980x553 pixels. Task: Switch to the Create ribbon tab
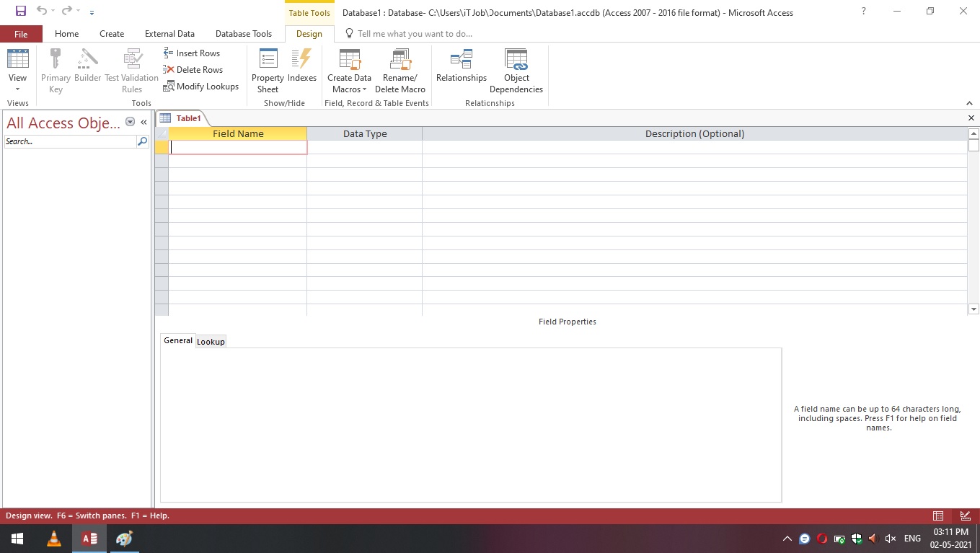[x=112, y=33]
